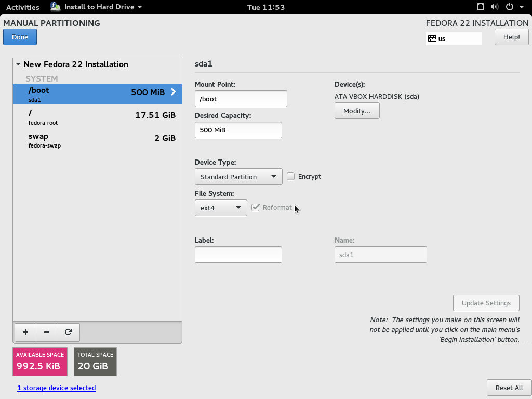Open the Activities overview
This screenshot has width=532, height=399.
pos(22,7)
